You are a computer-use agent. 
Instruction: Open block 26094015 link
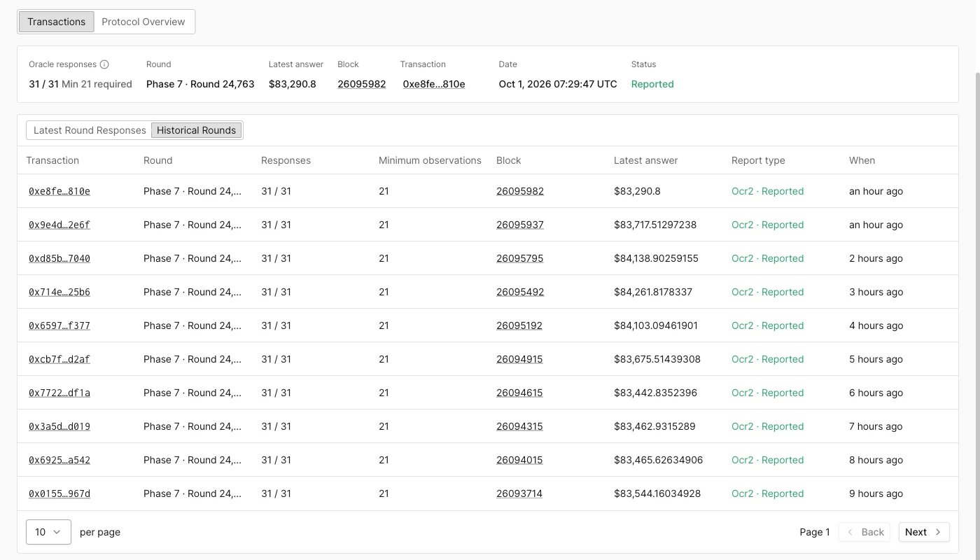(x=519, y=460)
